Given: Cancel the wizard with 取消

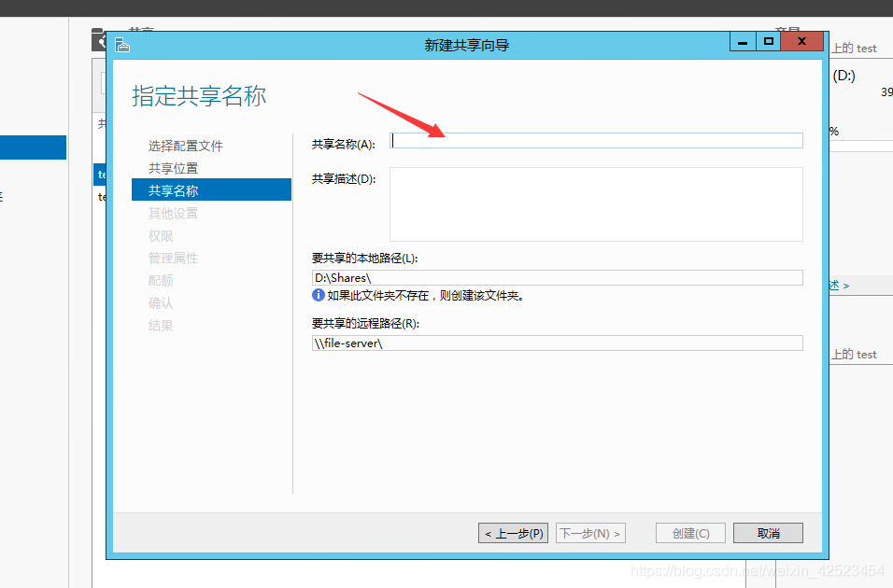Looking at the screenshot, I should 768,533.
